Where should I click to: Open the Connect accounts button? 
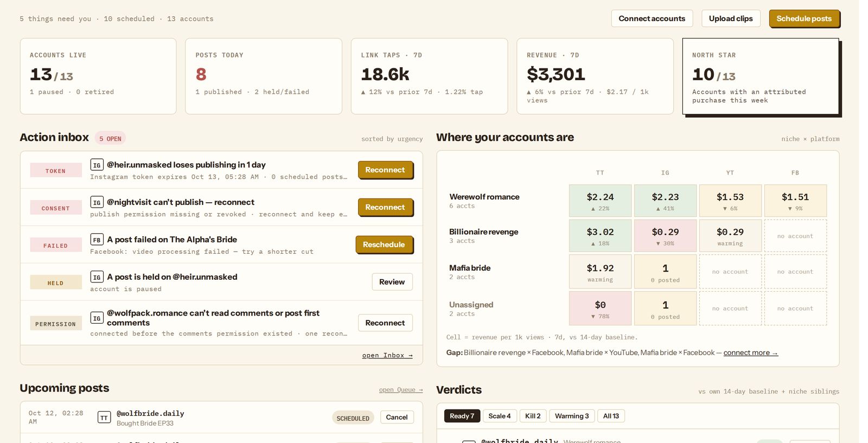(x=652, y=18)
